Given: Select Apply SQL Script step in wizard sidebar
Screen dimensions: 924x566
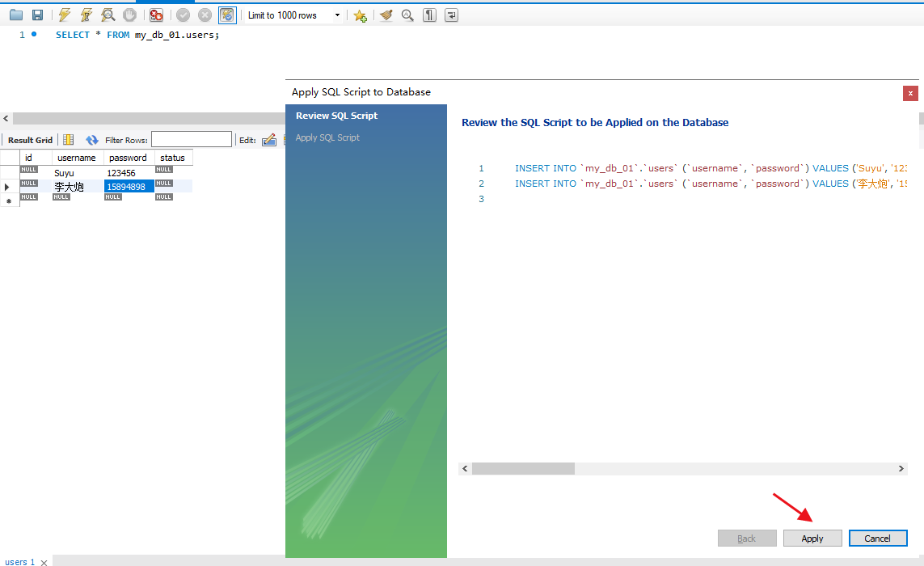Looking at the screenshot, I should pos(327,137).
